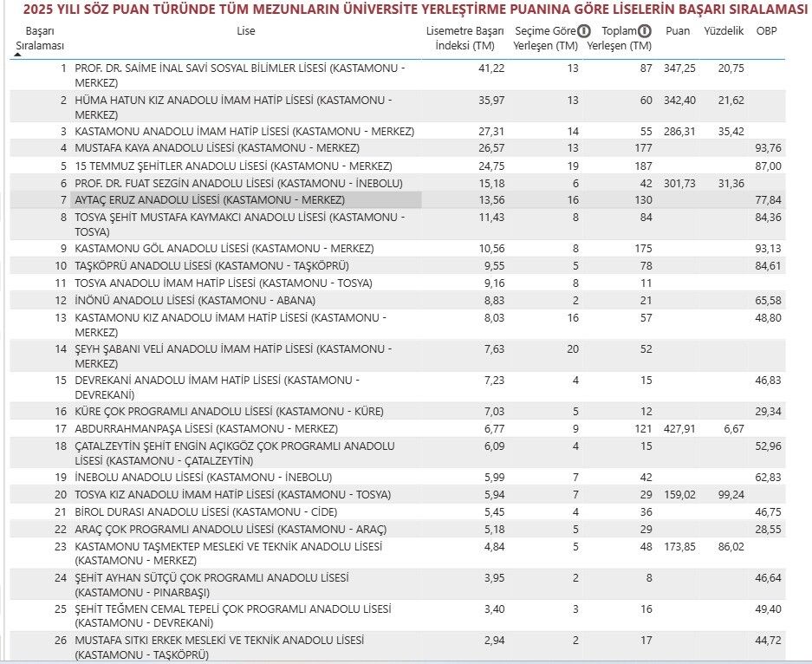
Task: Click the sort arrow under Başarı Sıralaması
Action: [18, 55]
